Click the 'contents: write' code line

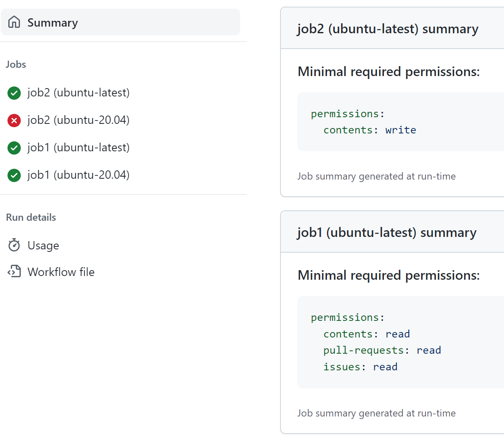(x=369, y=130)
